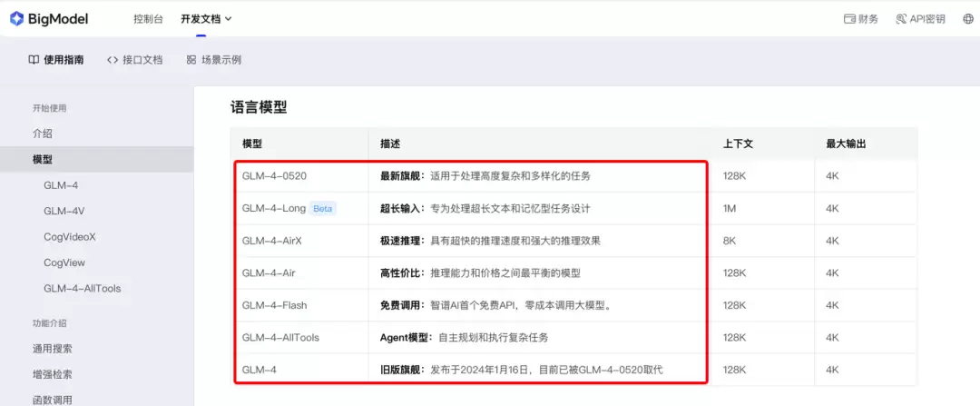980x406 pixels.
Task: Click the 最新旗舰 description text
Action: click(485, 176)
